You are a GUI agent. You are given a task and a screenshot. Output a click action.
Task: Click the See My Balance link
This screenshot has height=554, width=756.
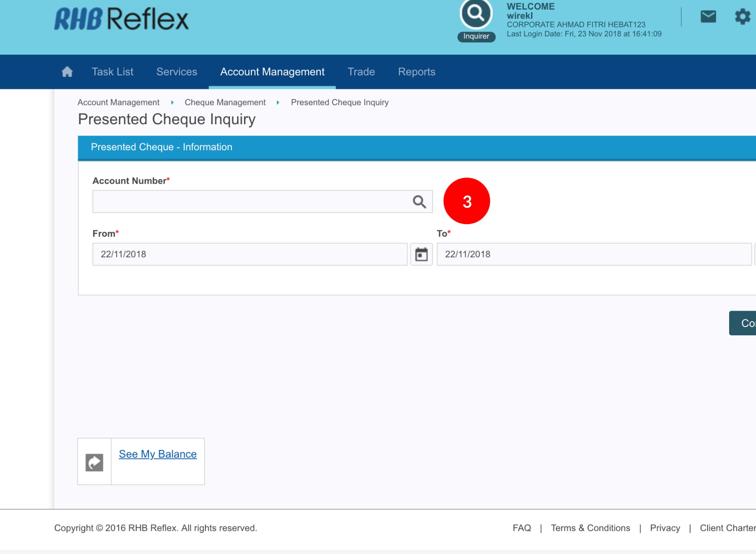(x=157, y=454)
